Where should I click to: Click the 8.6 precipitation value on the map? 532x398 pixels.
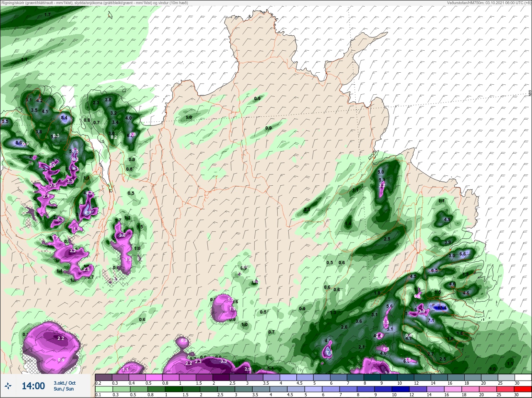click(18, 142)
